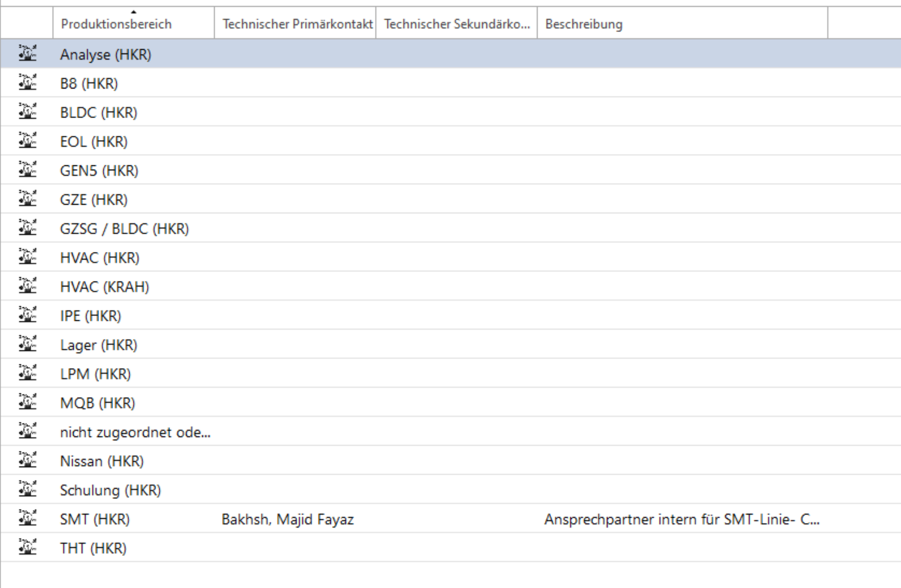The height and width of the screenshot is (588, 901).
Task: Select the IPE (HKR) entry
Action: [x=90, y=316]
